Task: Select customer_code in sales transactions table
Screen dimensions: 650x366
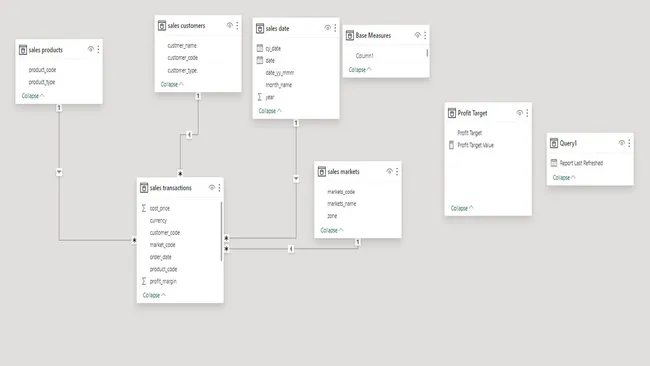Action: coord(165,233)
